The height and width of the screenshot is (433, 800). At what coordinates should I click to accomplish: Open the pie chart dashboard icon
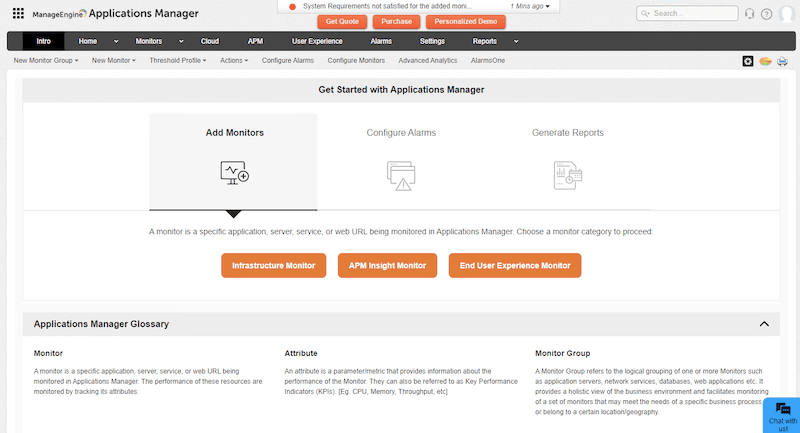click(x=765, y=61)
